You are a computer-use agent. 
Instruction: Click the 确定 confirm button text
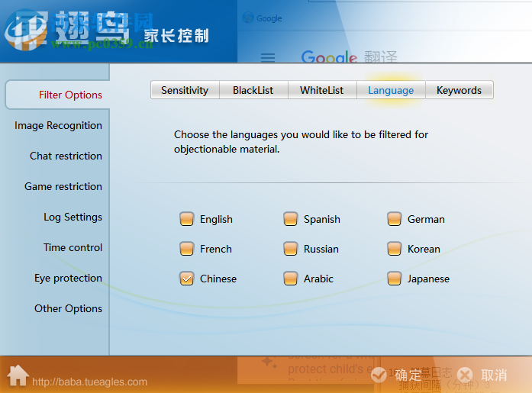point(408,375)
